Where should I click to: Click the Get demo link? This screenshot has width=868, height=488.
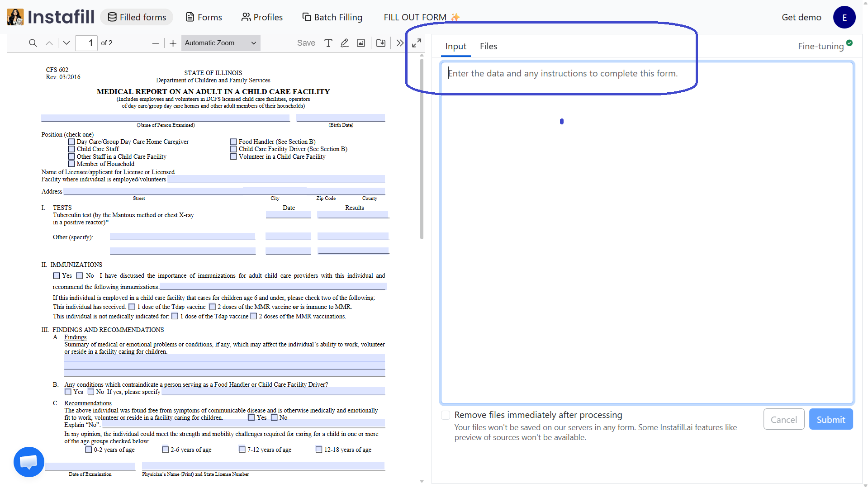pos(801,17)
